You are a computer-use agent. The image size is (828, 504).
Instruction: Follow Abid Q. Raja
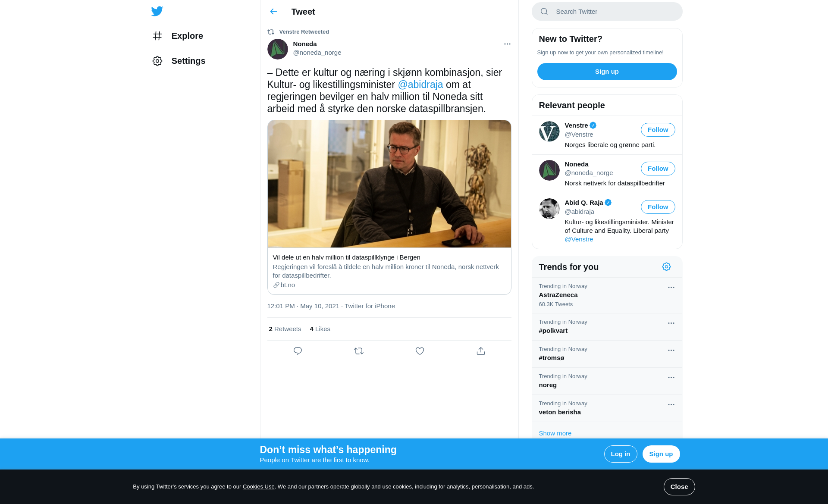(x=658, y=207)
